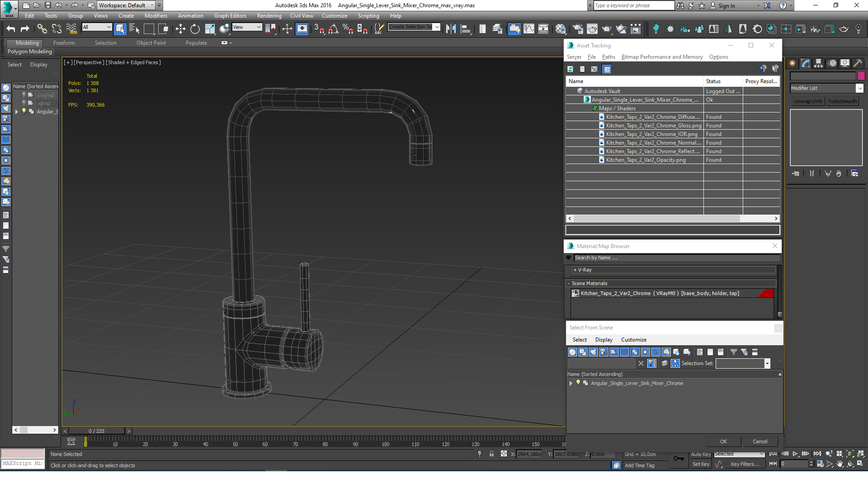Viewport: 868px width, 488px height.
Task: Click the Render Setup teapot icon
Action: [577, 29]
